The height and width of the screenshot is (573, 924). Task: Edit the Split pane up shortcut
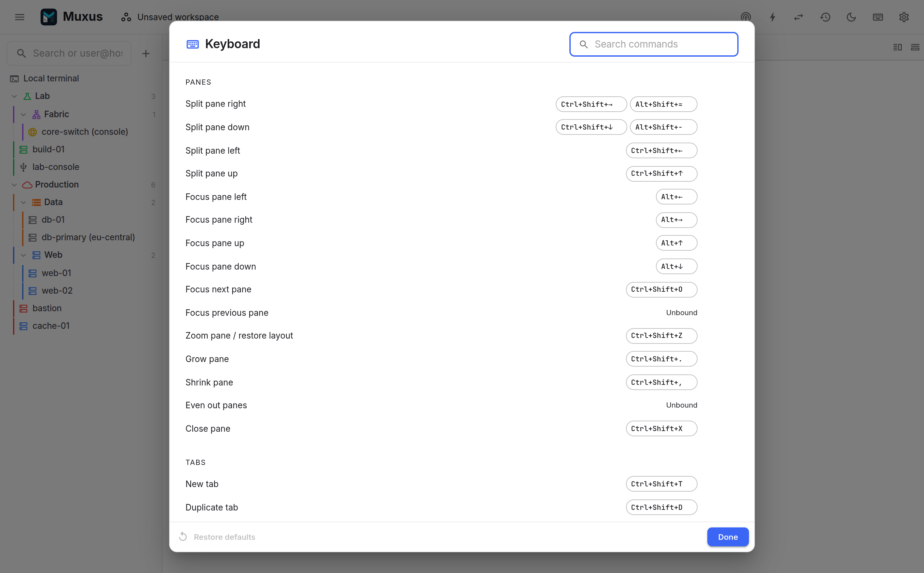(661, 174)
